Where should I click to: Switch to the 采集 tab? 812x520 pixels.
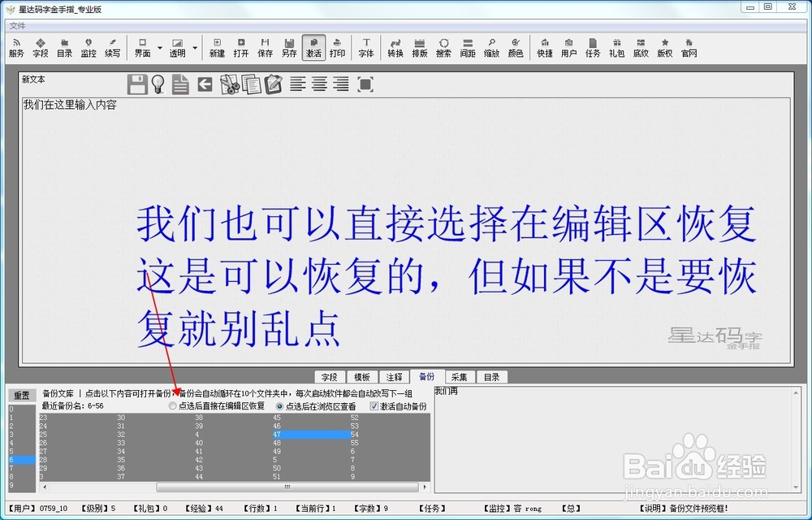(x=460, y=377)
